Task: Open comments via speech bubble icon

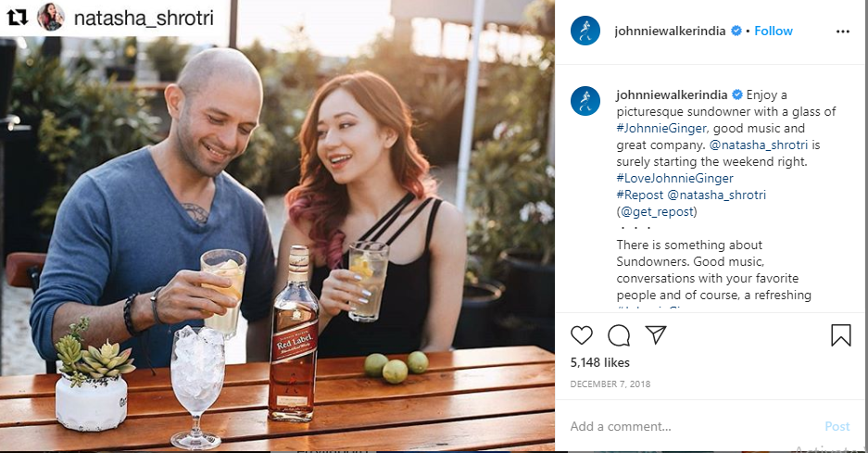Action: (618, 335)
